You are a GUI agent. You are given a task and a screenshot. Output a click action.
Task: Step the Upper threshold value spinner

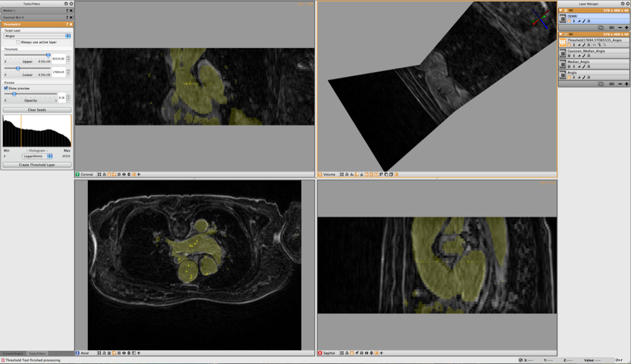coord(68,58)
